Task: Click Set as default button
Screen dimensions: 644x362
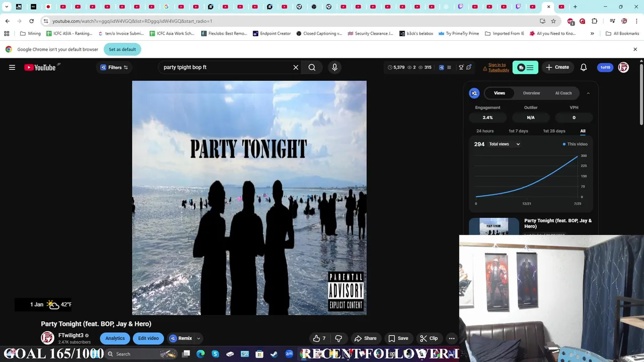Action: pos(122,49)
